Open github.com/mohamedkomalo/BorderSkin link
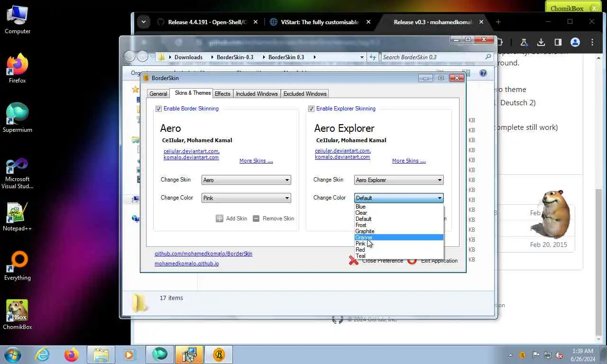The width and height of the screenshot is (607, 364). 203,254
